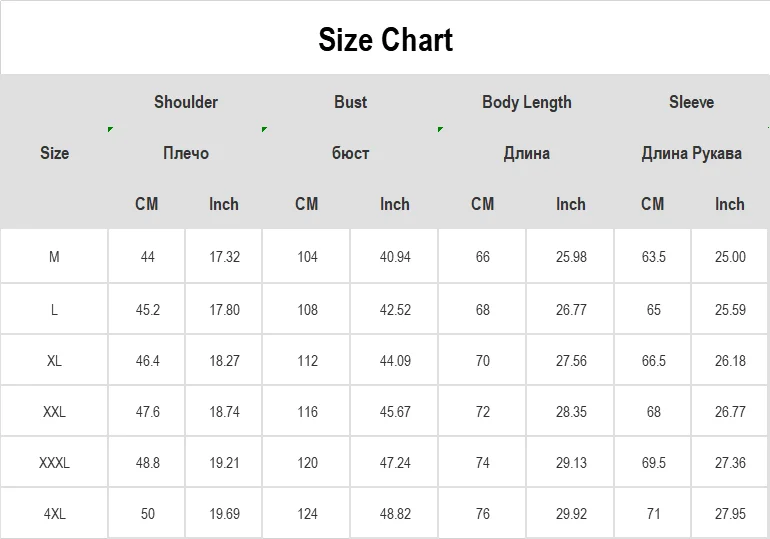Image resolution: width=770 pixels, height=539 pixels.
Task: Click the 120 bust CM cell
Action: (x=307, y=463)
